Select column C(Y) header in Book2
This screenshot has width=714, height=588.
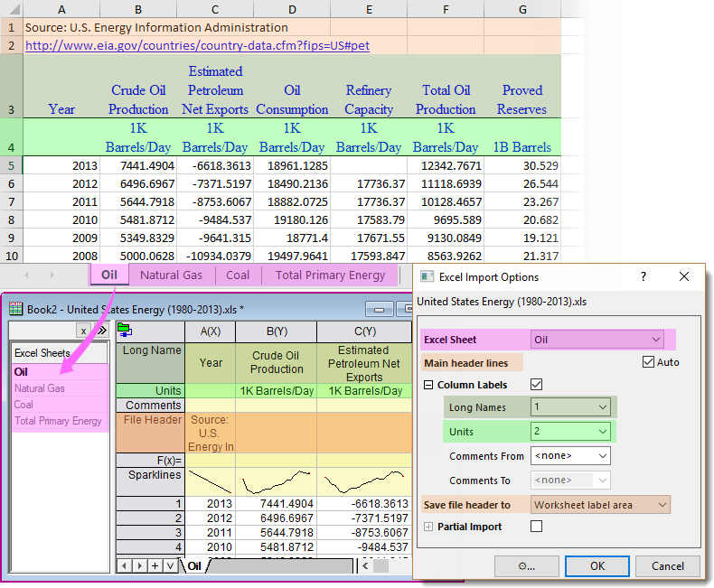coord(365,331)
